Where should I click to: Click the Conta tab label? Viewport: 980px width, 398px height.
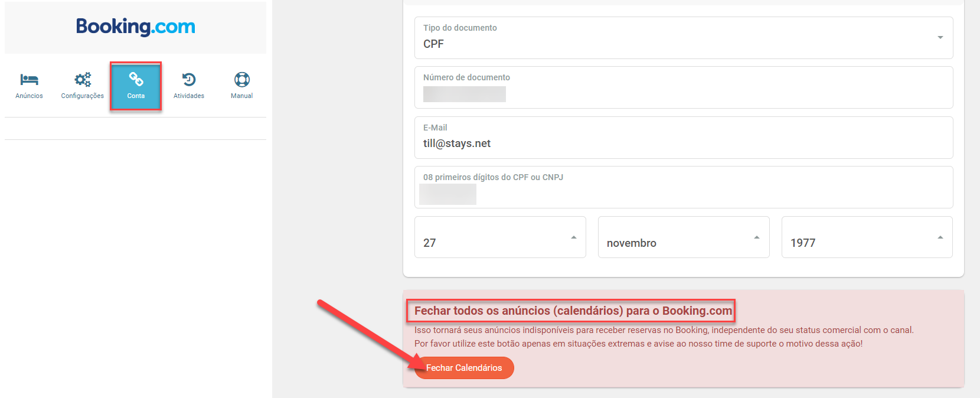136,96
